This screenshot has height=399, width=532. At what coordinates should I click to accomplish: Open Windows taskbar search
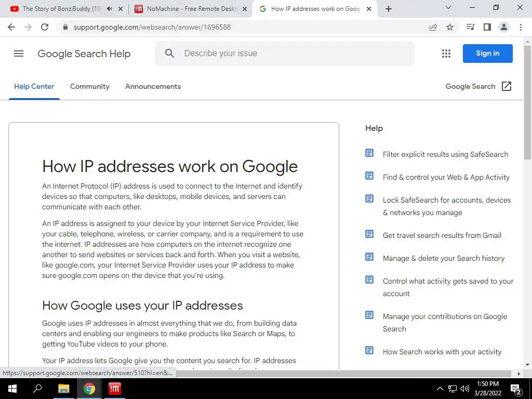coord(37,389)
